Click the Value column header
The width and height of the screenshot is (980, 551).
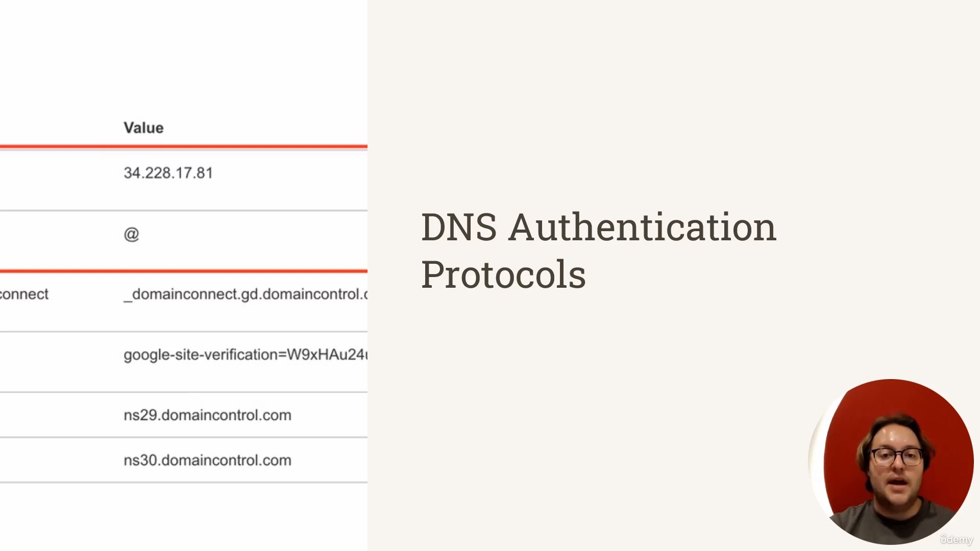coord(143,128)
